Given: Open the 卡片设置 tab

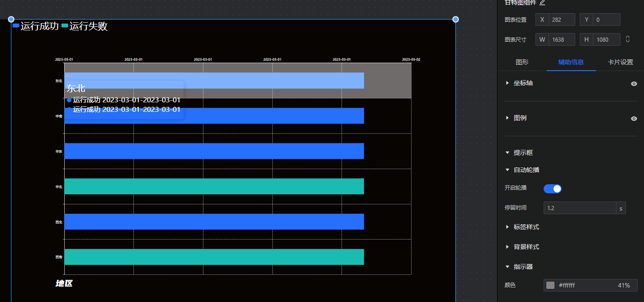Looking at the screenshot, I should coord(620,62).
